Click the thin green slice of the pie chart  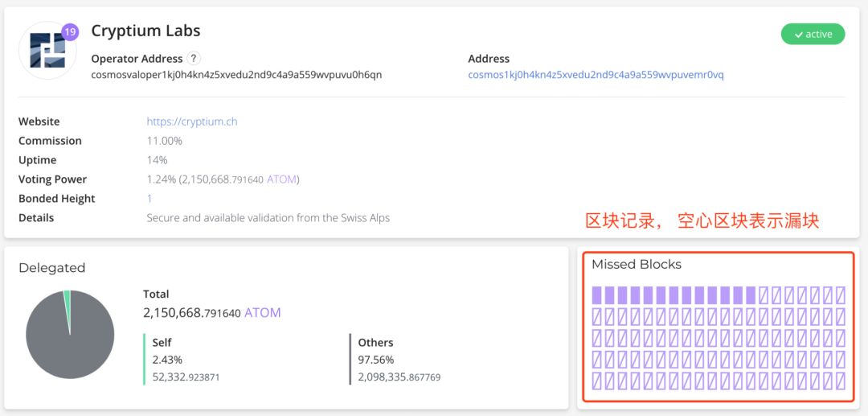coord(68,299)
